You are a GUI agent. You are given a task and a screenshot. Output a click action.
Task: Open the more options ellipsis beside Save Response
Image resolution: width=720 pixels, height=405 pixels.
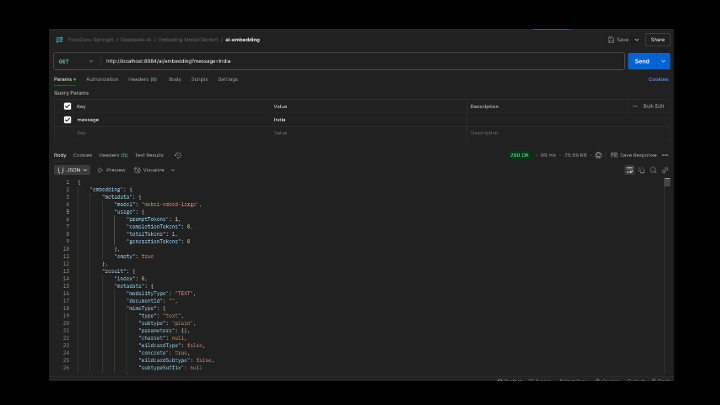pyautogui.click(x=665, y=155)
